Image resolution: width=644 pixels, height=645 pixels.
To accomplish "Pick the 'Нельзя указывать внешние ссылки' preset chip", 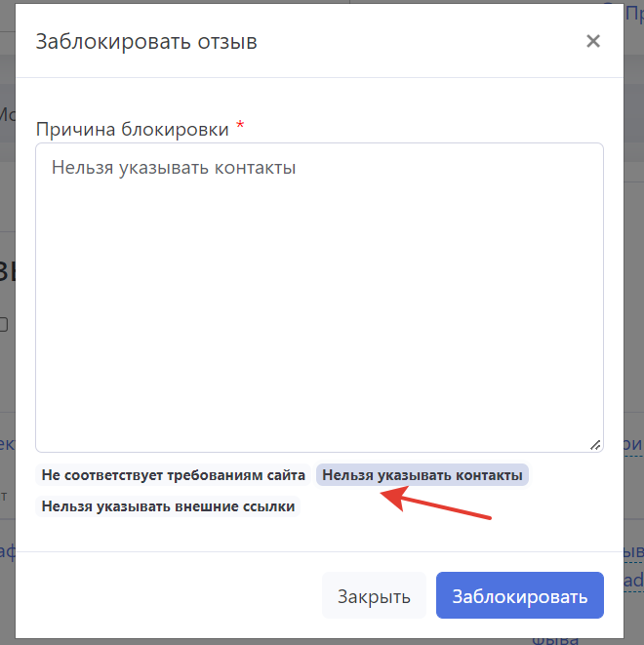I will click(x=167, y=506).
